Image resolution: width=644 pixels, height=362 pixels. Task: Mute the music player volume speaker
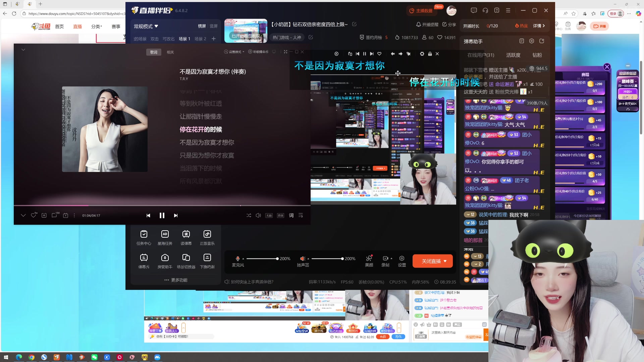[x=258, y=215]
